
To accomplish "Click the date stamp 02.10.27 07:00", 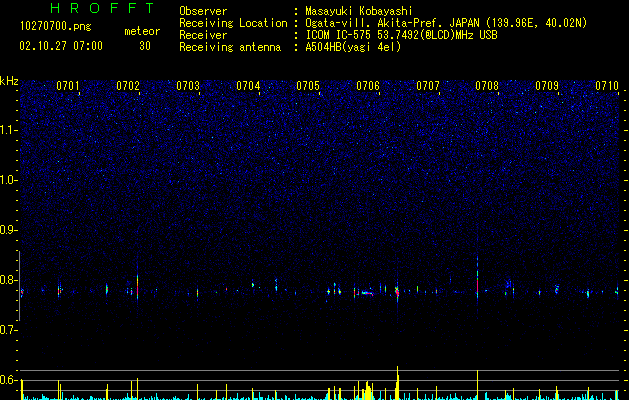I will pyautogui.click(x=61, y=46).
